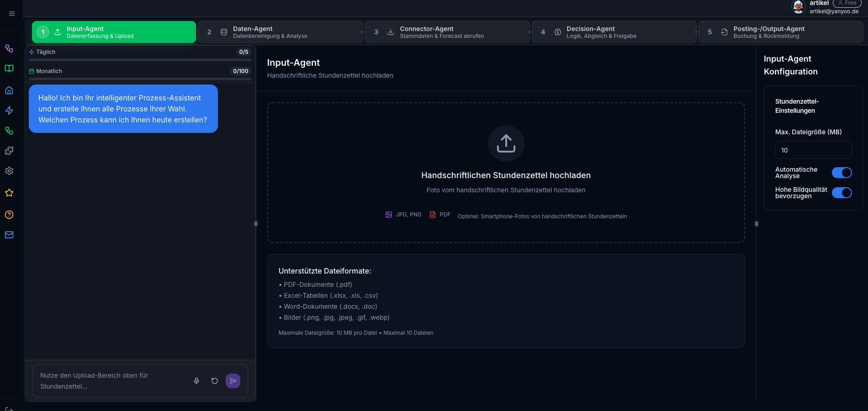Expand the Monatlich usage section
This screenshot has height=411, width=868.
pos(140,71)
